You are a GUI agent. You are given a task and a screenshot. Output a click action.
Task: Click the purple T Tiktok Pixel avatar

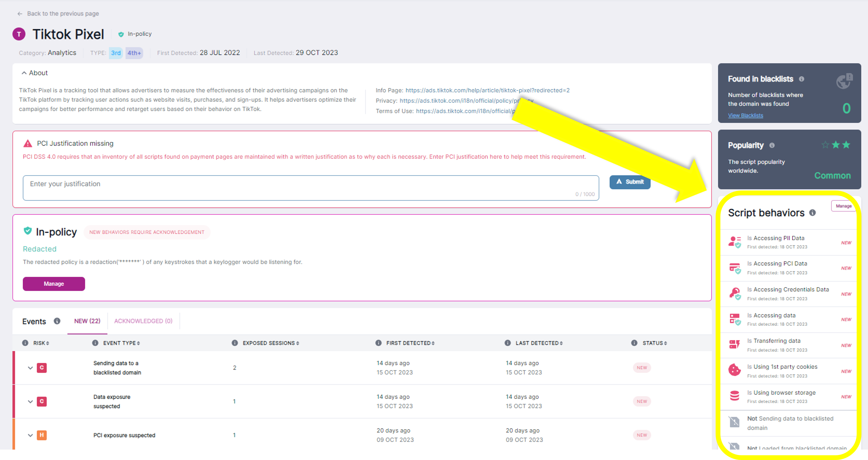point(19,34)
